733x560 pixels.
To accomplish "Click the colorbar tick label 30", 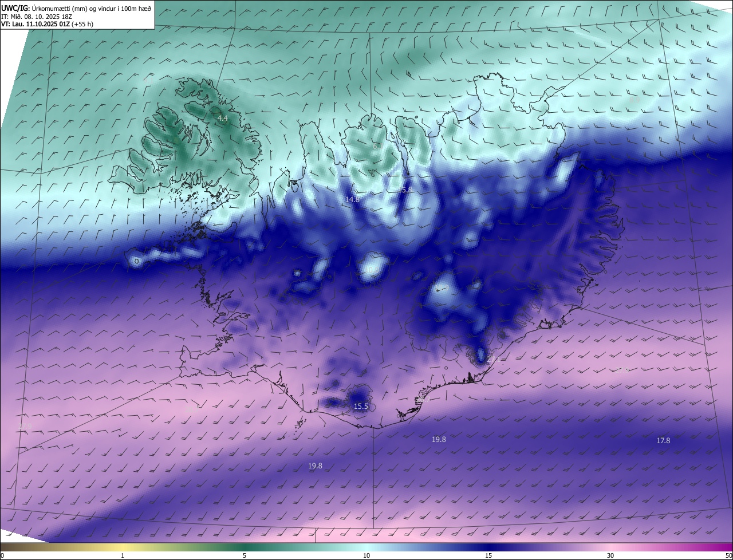I will (610, 555).
